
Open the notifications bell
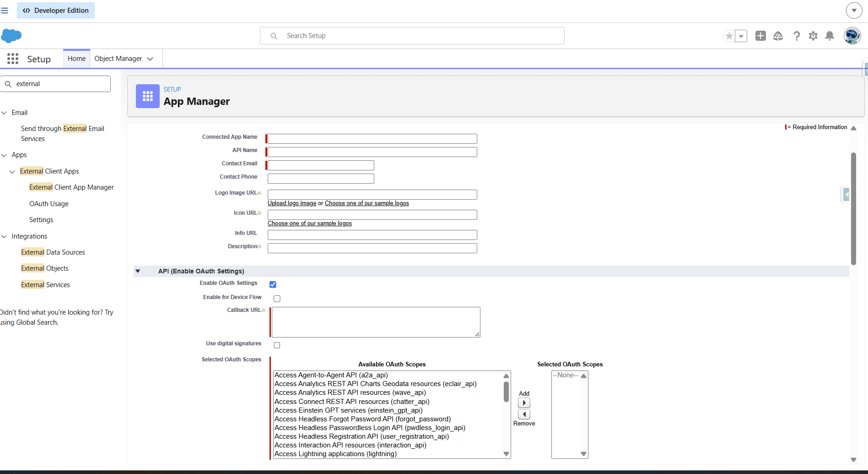pyautogui.click(x=830, y=36)
